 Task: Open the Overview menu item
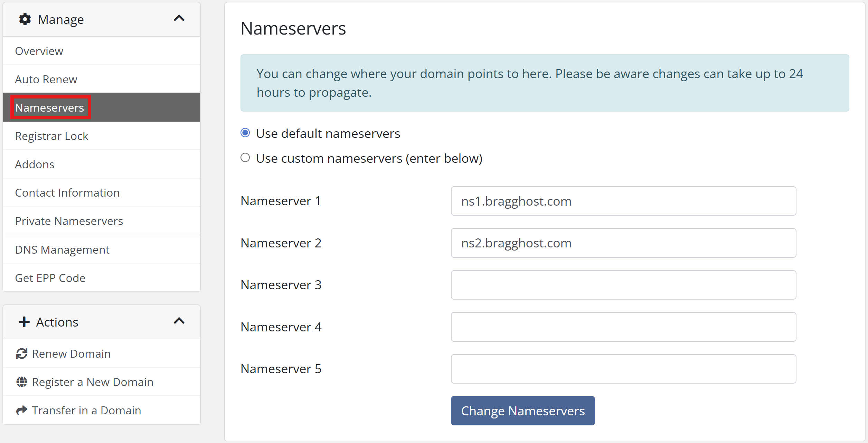point(39,51)
